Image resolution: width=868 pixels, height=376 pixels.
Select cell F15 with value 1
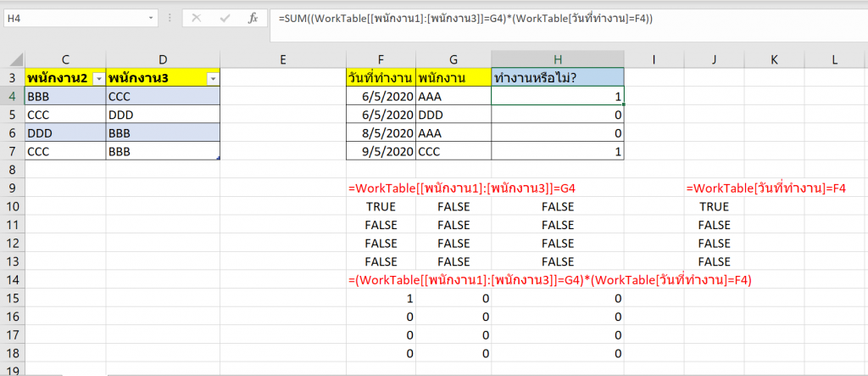click(381, 299)
